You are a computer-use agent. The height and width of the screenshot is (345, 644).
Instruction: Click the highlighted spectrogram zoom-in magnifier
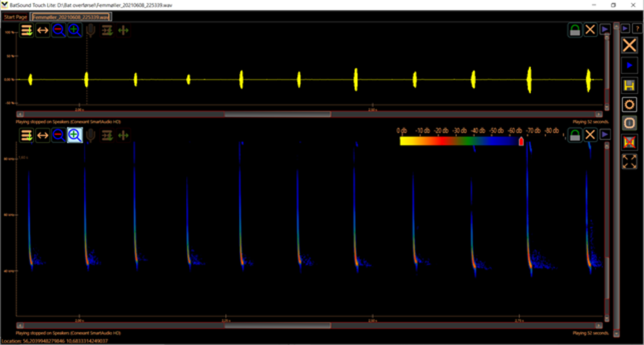point(75,135)
